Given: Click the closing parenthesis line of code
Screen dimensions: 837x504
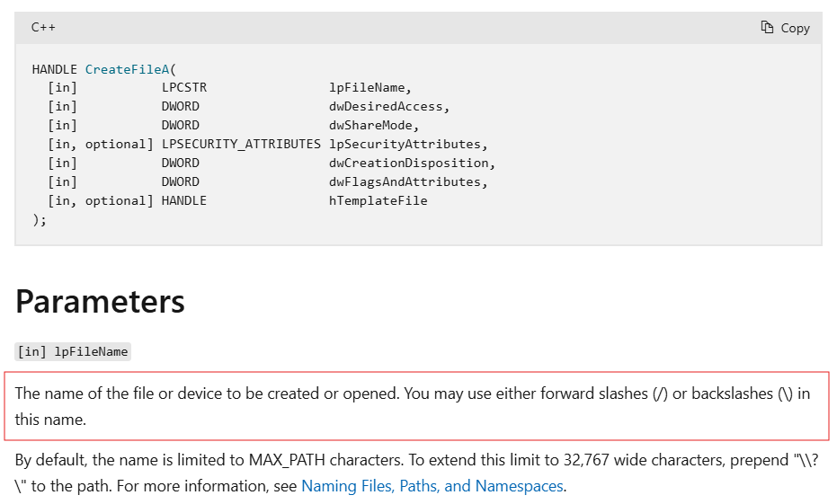Looking at the screenshot, I should click(39, 220).
